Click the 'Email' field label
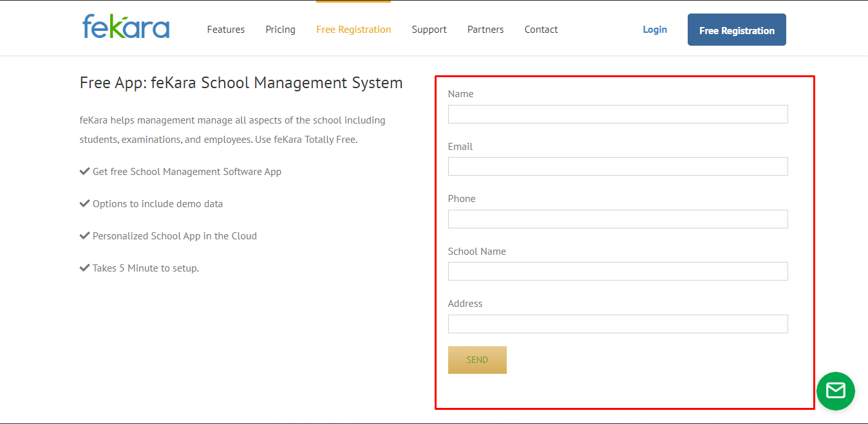The height and width of the screenshot is (424, 868). point(460,147)
